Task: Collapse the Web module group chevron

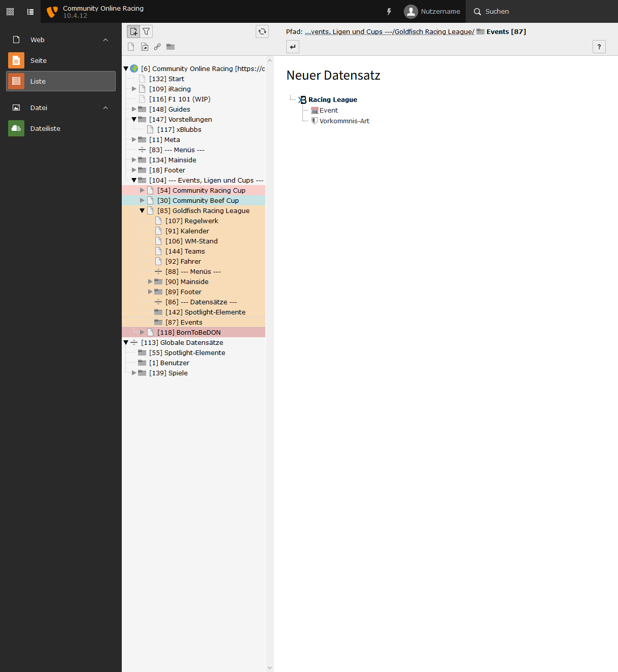Action: [106, 40]
